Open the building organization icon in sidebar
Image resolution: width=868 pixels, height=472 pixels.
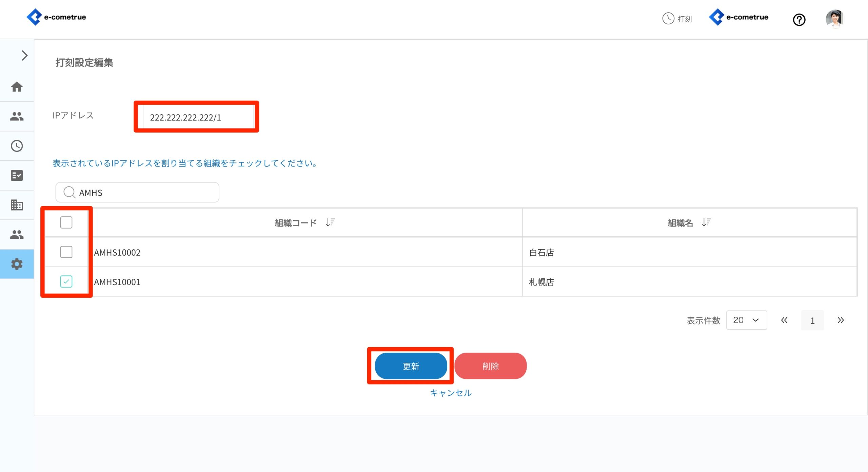pyautogui.click(x=17, y=205)
